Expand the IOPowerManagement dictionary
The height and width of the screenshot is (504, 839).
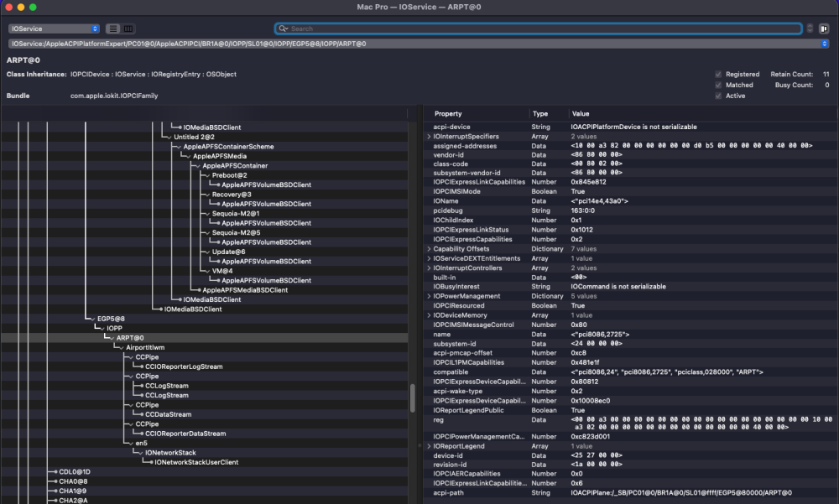click(429, 296)
